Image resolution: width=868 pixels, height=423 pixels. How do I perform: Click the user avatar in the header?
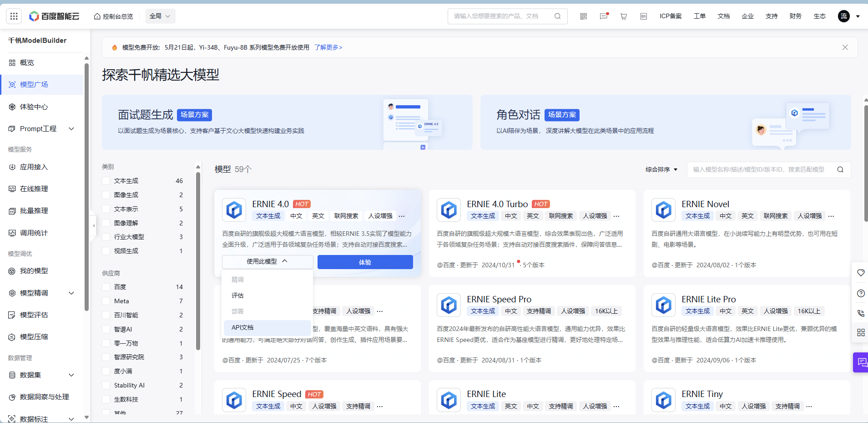[x=844, y=16]
